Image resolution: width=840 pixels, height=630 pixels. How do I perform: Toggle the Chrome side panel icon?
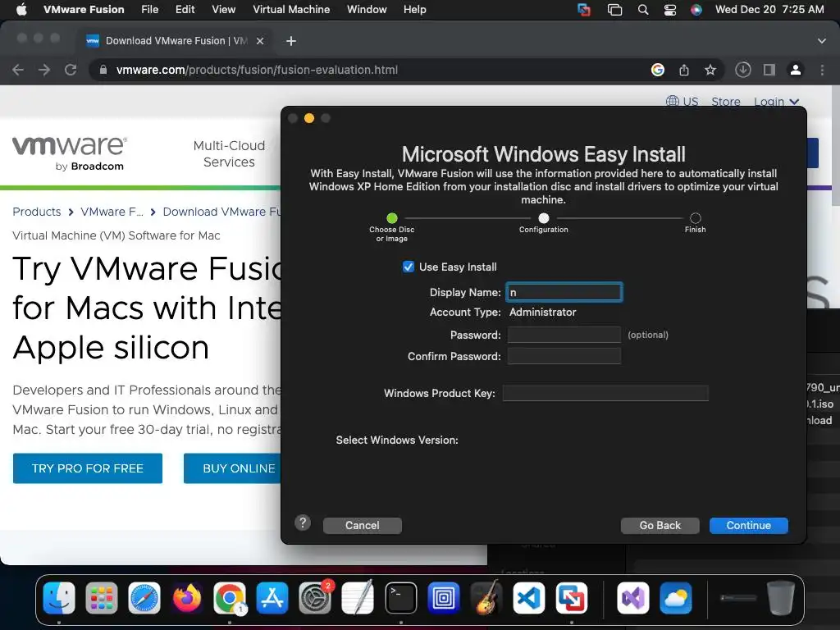point(769,70)
